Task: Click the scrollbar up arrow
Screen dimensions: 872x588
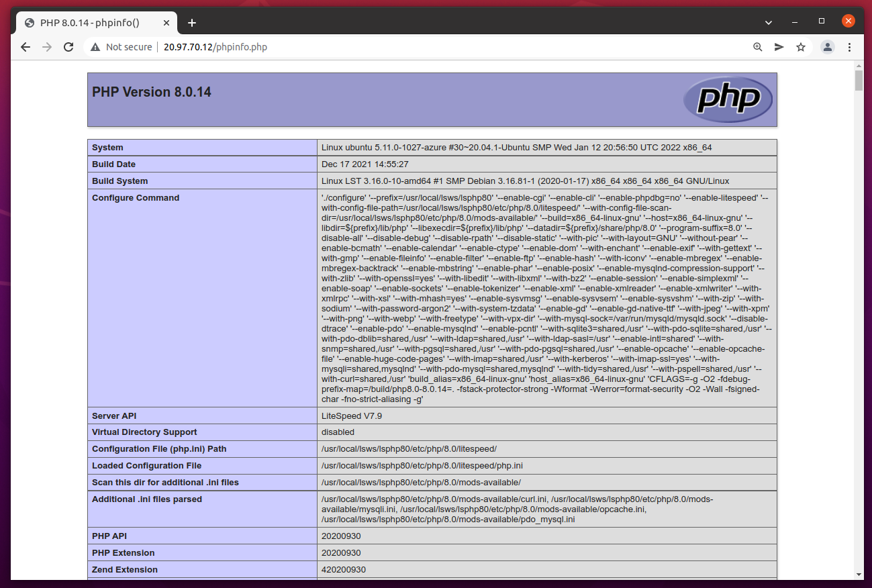Action: [859, 66]
